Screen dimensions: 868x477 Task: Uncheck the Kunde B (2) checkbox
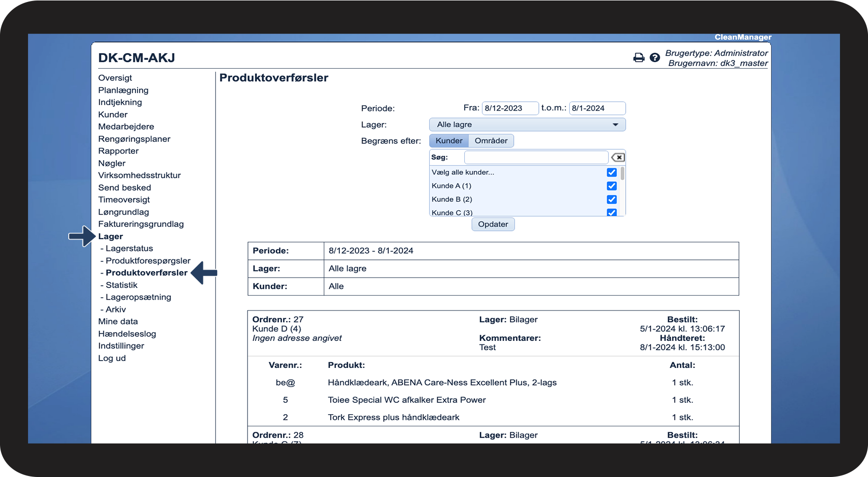click(x=612, y=199)
